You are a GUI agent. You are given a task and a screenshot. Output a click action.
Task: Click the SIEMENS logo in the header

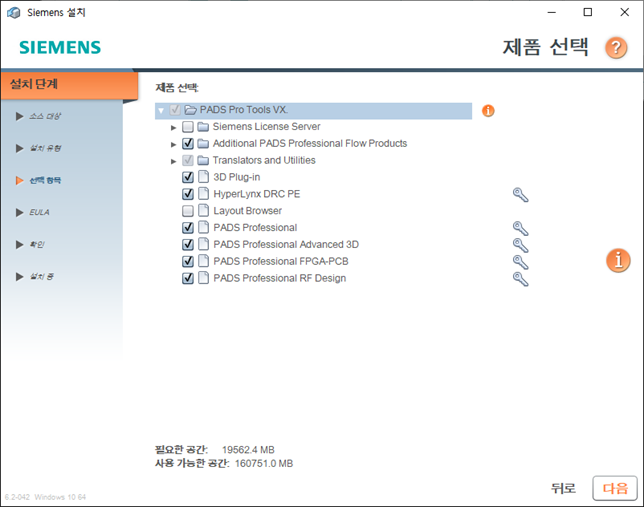(x=60, y=48)
